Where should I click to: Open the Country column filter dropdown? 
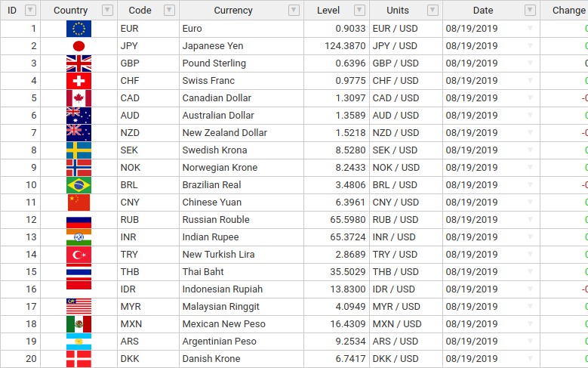107,11
